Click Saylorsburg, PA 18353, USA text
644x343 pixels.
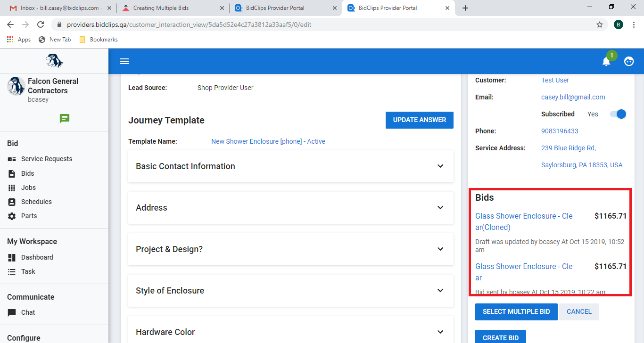582,165
